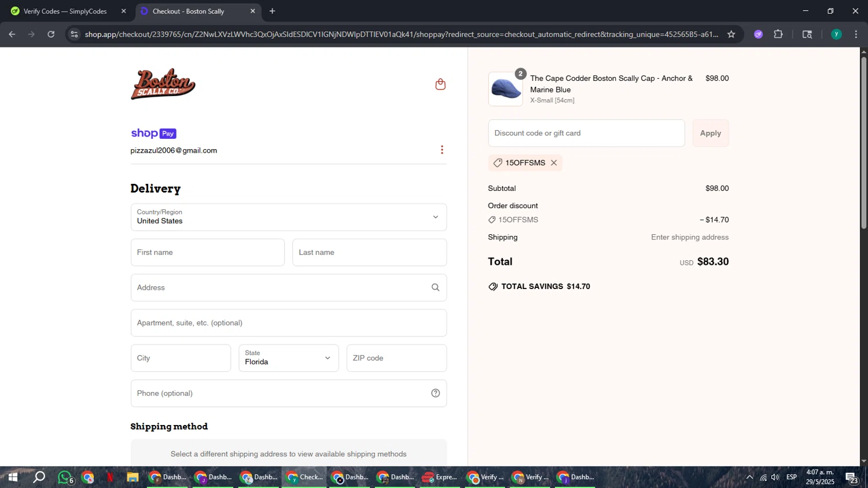Close the Checkout - Boston Scally tab
The image size is (868, 488).
(252, 11)
